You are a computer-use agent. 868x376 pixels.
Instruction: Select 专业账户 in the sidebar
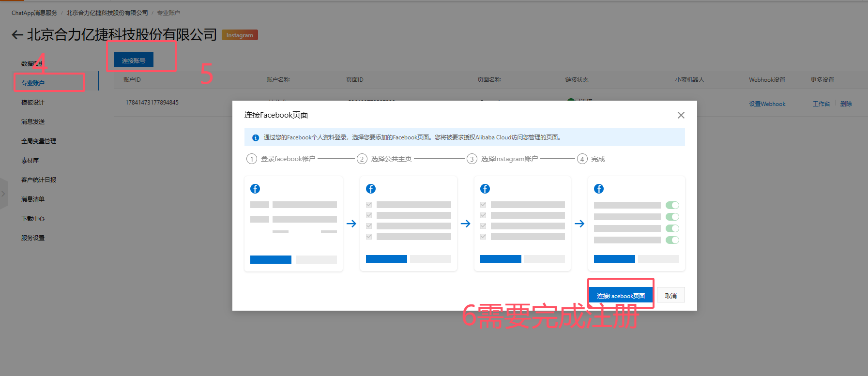click(x=33, y=83)
